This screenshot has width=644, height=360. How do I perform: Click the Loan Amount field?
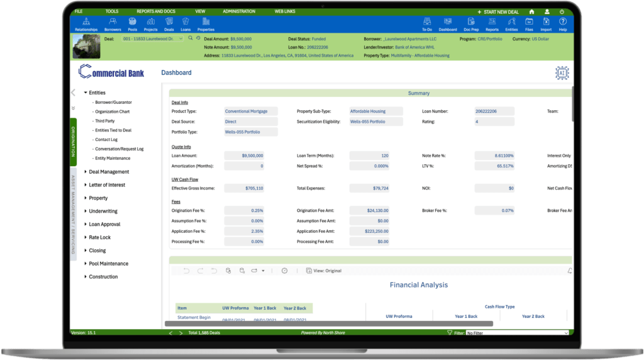pyautogui.click(x=245, y=155)
